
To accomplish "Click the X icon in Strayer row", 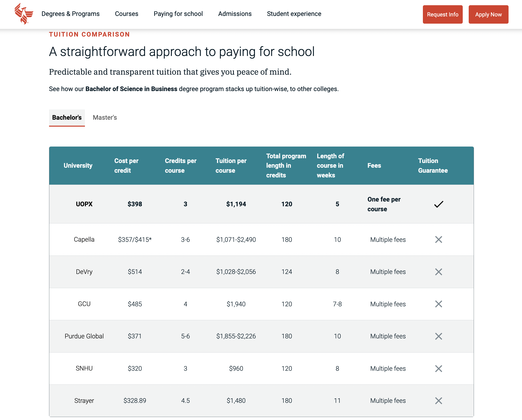I will 439,401.
